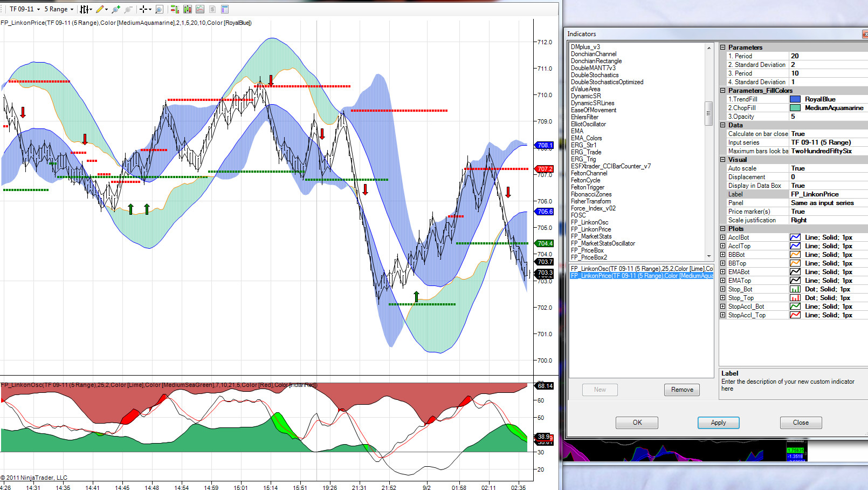This screenshot has width=868, height=490.
Task: Select FisherTransform in the indicator list
Action: (x=591, y=201)
